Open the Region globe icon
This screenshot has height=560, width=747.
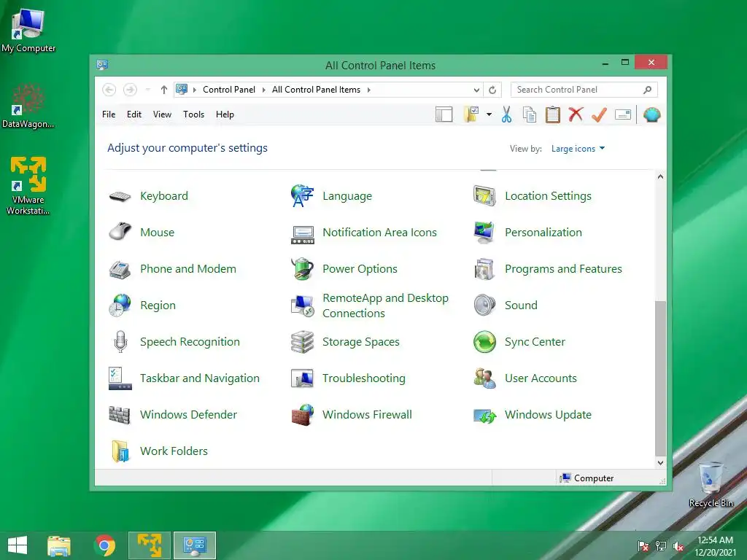tap(120, 306)
